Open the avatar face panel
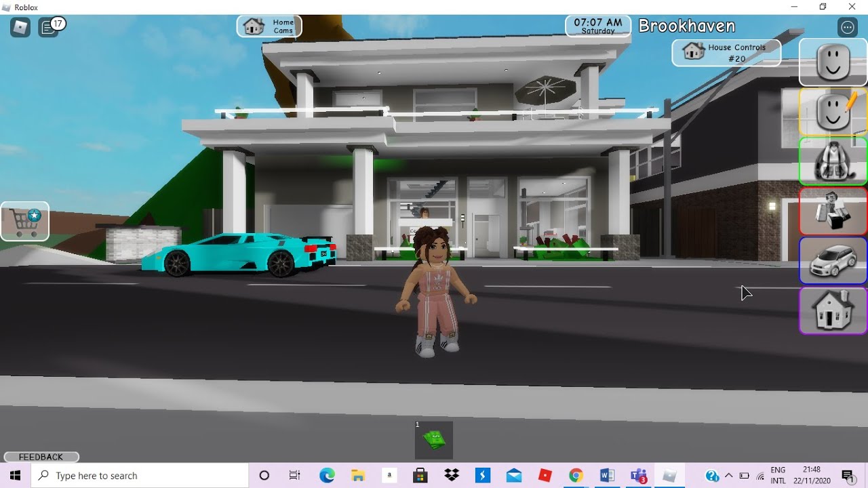 pos(833,62)
